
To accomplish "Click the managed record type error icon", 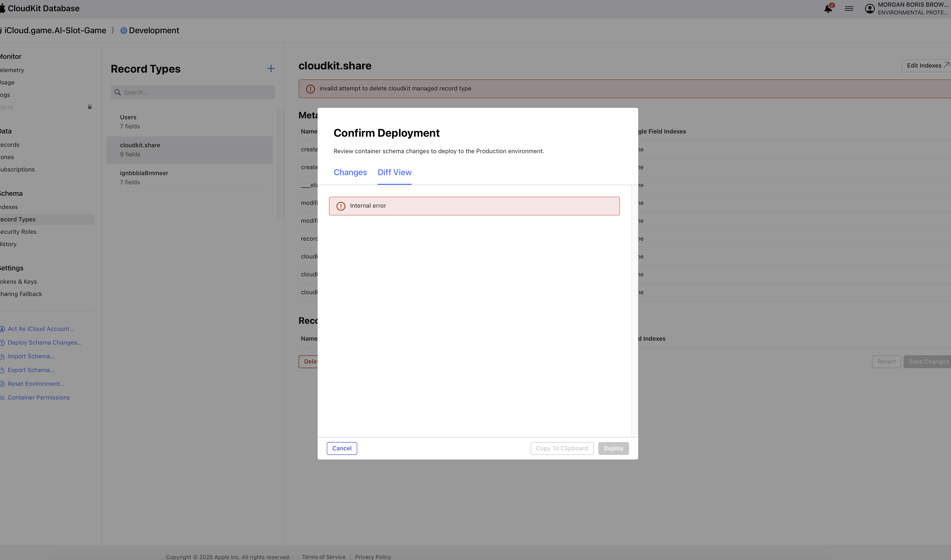I will [310, 89].
